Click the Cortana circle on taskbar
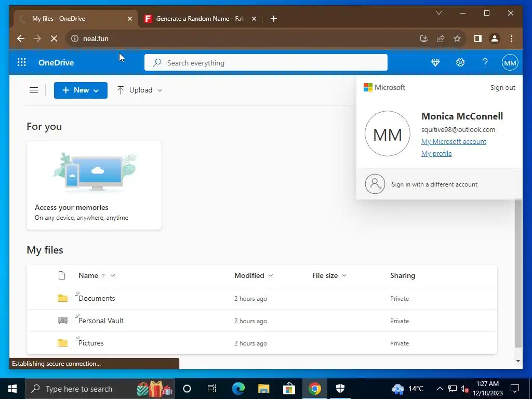The width and height of the screenshot is (532, 399). click(187, 389)
